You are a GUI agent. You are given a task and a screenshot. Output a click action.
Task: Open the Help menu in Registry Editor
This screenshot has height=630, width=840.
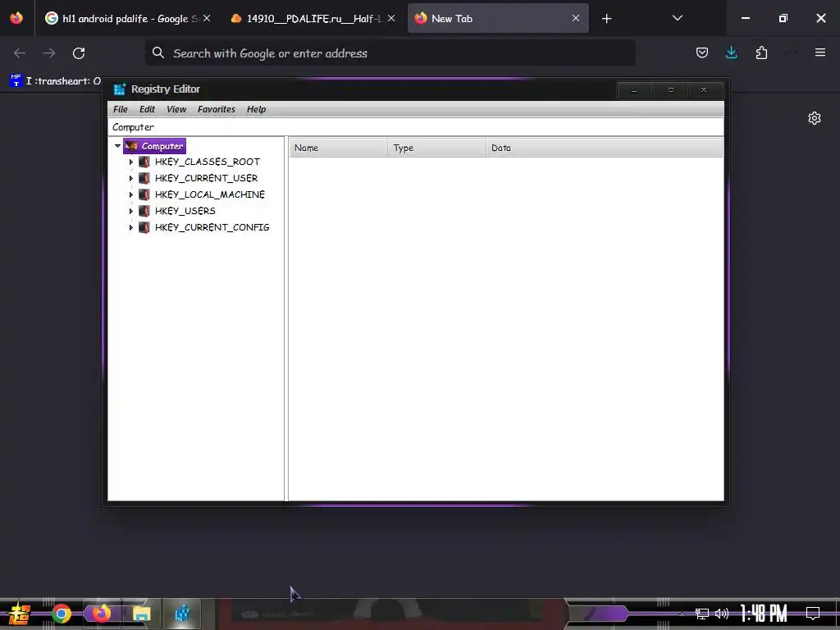coord(256,109)
